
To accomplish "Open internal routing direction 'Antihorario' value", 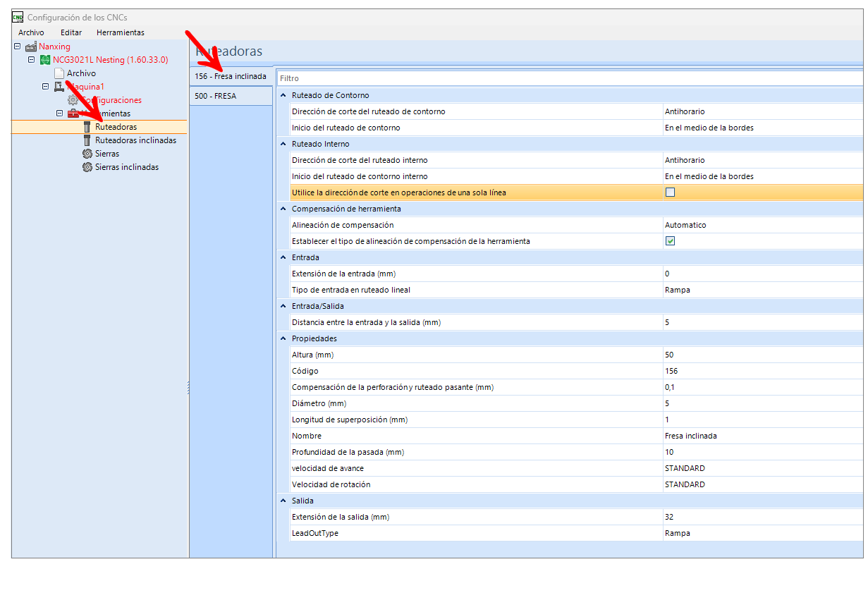I will 763,160.
